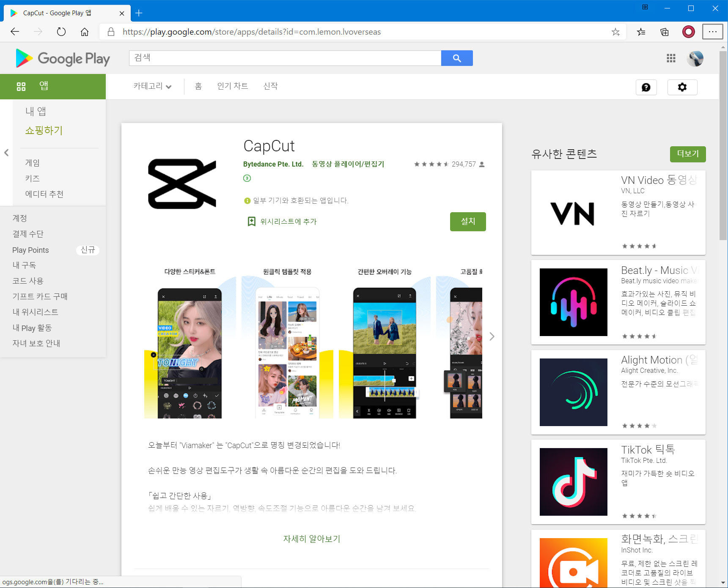This screenshot has width=728, height=588.
Task: Add page to favorites star
Action: coord(615,32)
